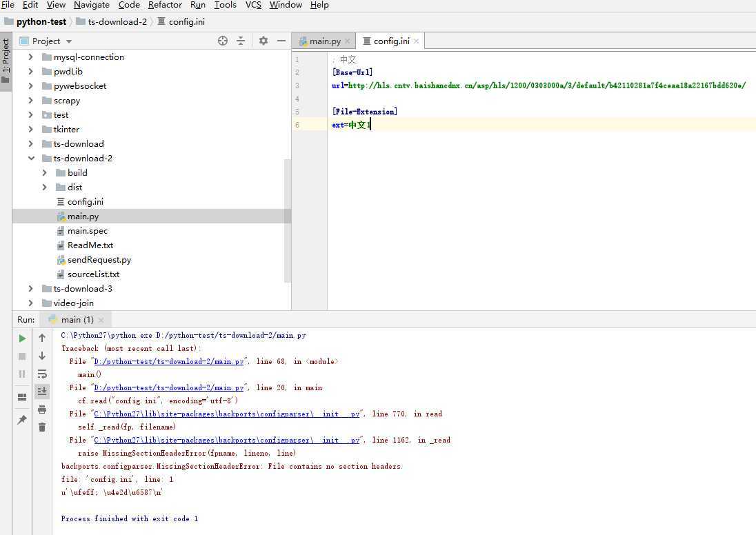The width and height of the screenshot is (756, 535).
Task: Click the Pause output icon
Action: 22,374
